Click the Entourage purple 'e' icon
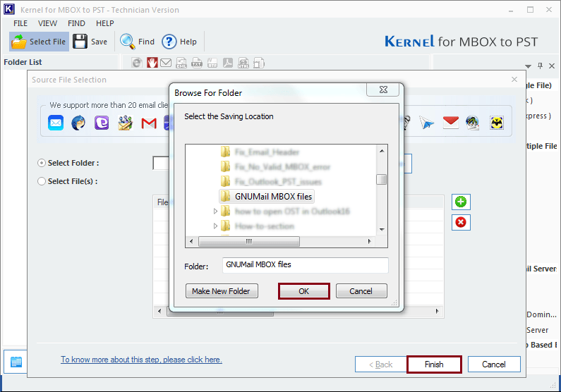 tap(102, 123)
